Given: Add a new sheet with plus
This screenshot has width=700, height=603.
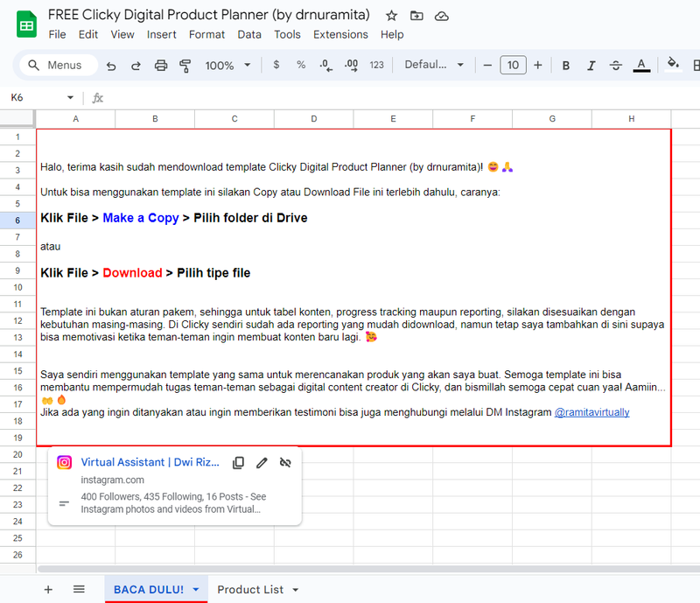Looking at the screenshot, I should pos(48,590).
